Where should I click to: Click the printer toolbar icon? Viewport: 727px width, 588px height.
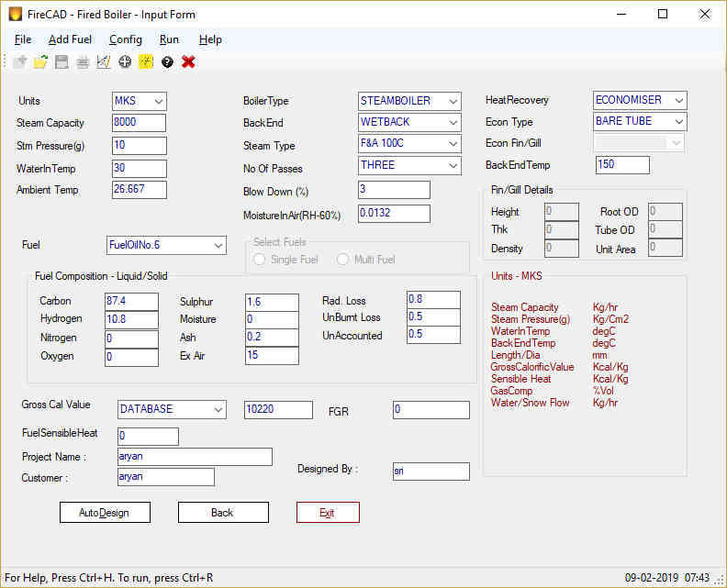(x=83, y=61)
